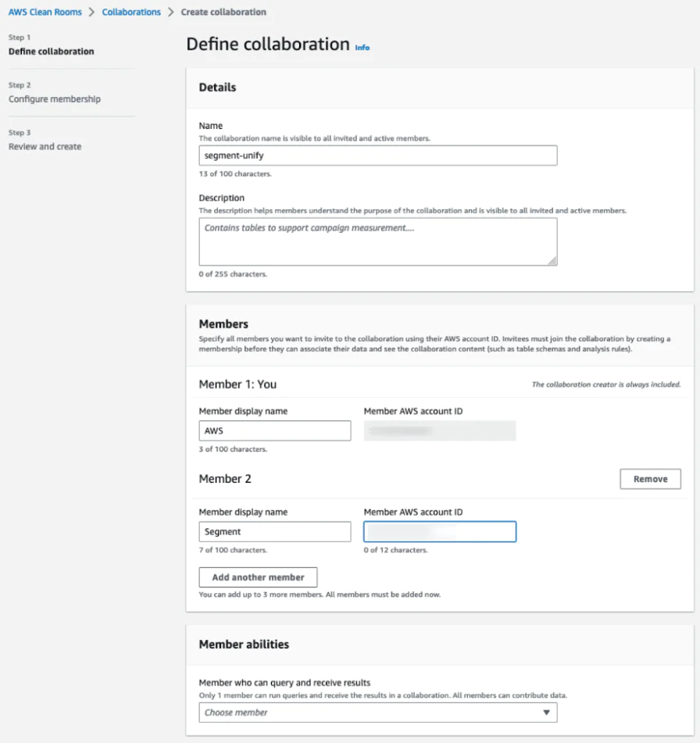
Task: Click Member 2 display name field
Action: click(275, 531)
